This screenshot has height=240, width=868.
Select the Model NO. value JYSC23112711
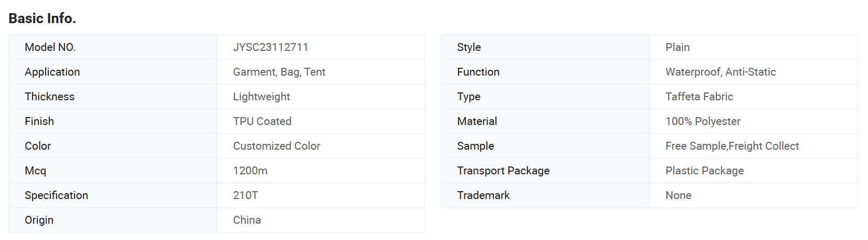[x=270, y=47]
